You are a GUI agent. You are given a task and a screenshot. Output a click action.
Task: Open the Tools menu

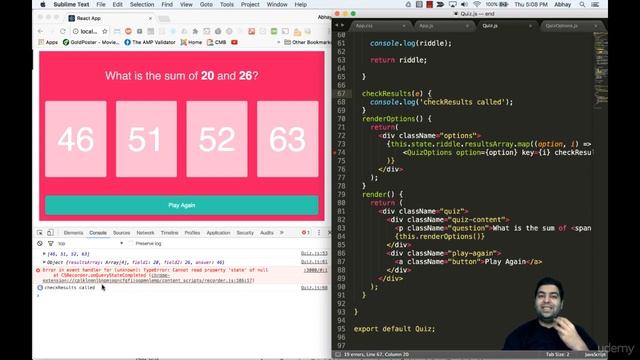227,4
